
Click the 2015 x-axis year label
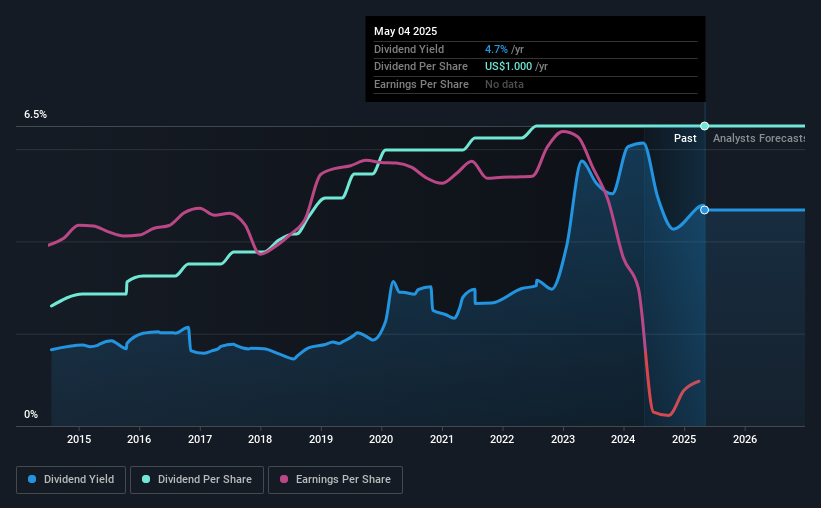coord(79,439)
